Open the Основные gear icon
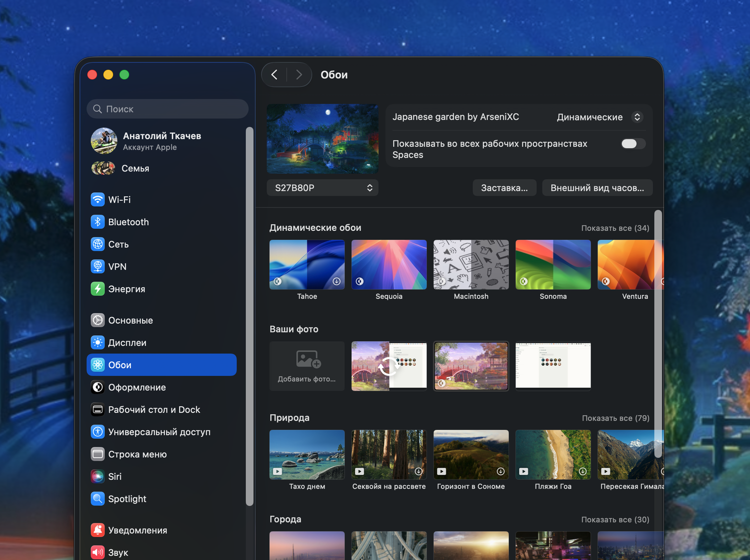Screen dimensions: 750x560 tap(97, 320)
